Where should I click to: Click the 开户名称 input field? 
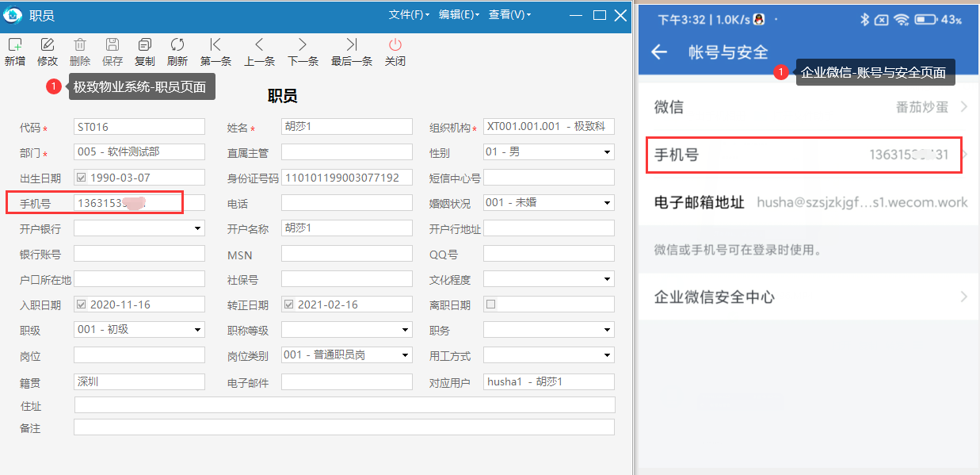pyautogui.click(x=347, y=228)
